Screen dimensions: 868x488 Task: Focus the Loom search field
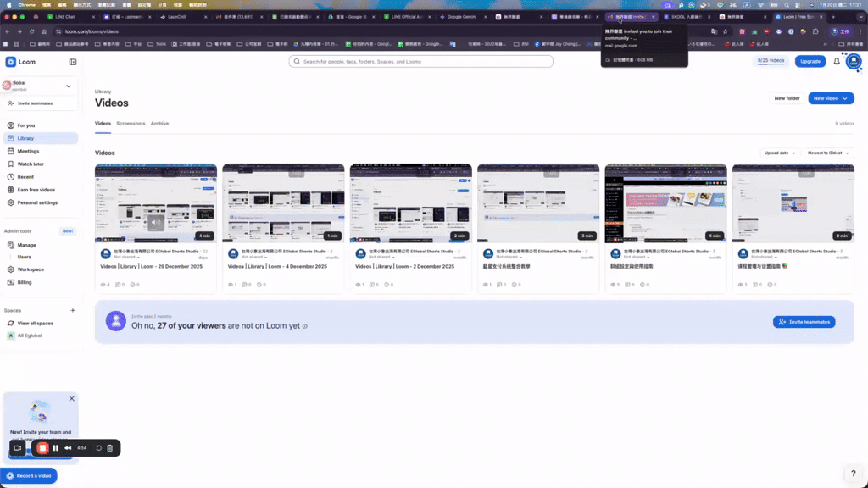pos(420,61)
